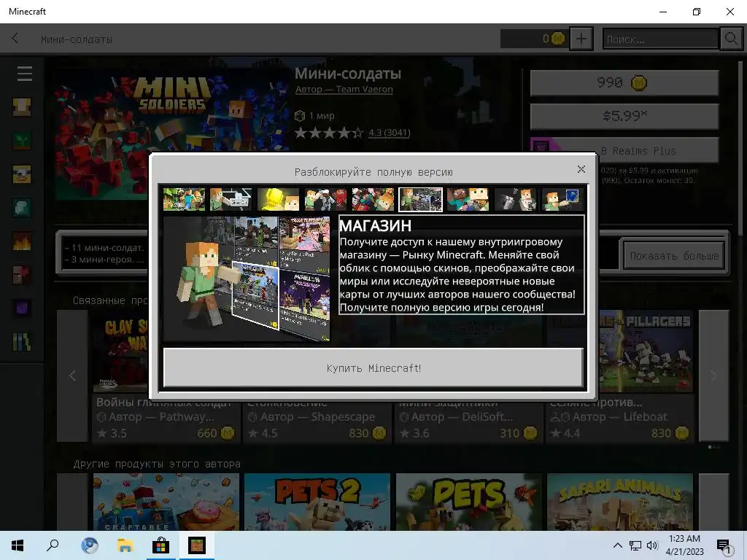Viewport: 747px width, 560px height.
Task: Open the Team Vaeron author link
Action: click(344, 89)
